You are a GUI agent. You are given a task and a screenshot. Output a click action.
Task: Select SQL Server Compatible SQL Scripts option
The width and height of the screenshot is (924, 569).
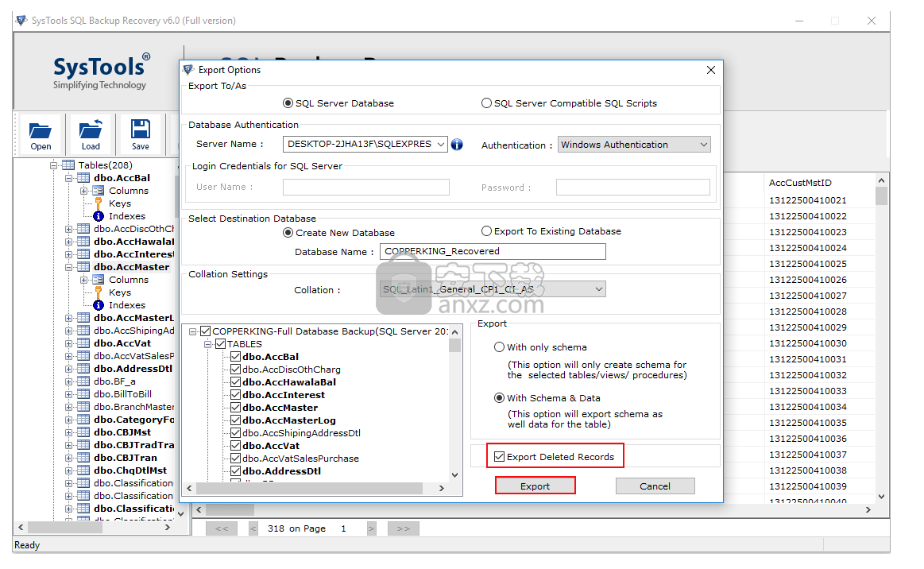click(486, 103)
